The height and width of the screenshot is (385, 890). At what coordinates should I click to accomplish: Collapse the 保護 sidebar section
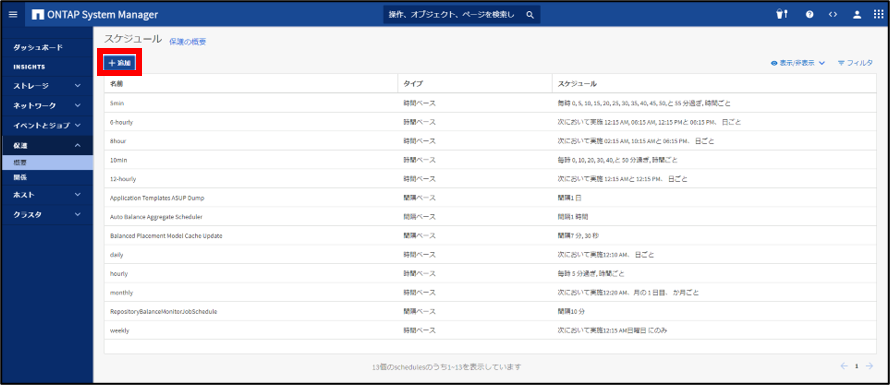pyautogui.click(x=47, y=145)
